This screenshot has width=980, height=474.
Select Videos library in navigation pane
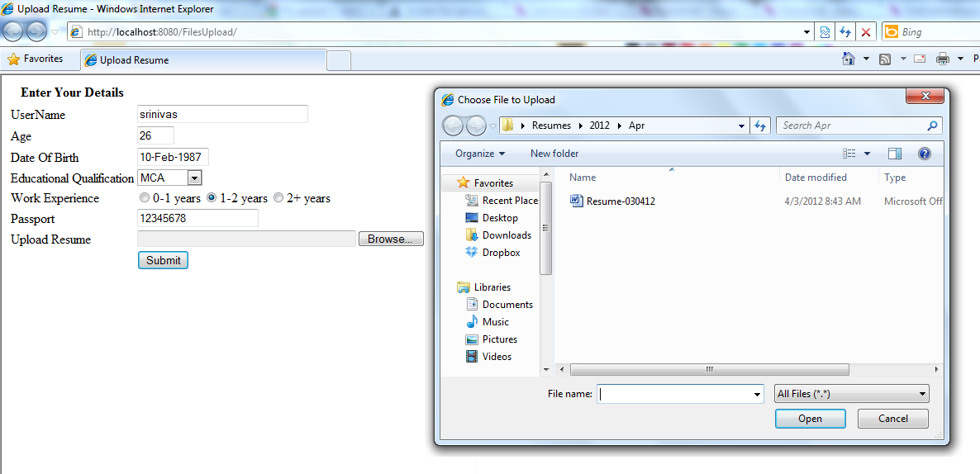488,358
